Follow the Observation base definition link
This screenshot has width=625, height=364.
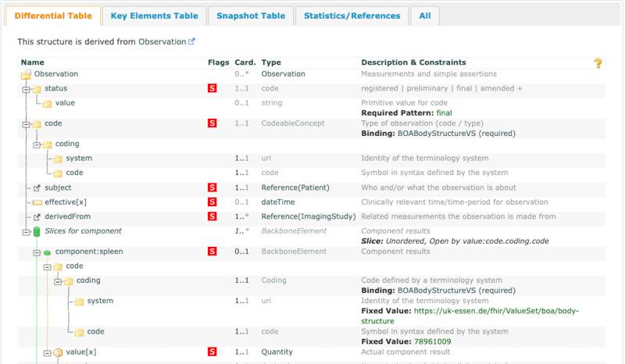(162, 41)
